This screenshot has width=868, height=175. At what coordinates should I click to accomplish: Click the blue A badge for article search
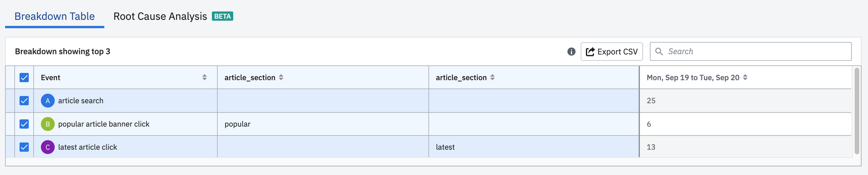(x=48, y=101)
